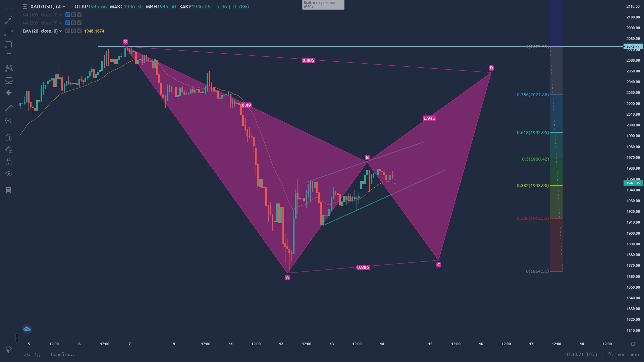The height and width of the screenshot is (362, 644).
Task: Click the horizontal line price tag 2072.77
Action: (633, 47)
